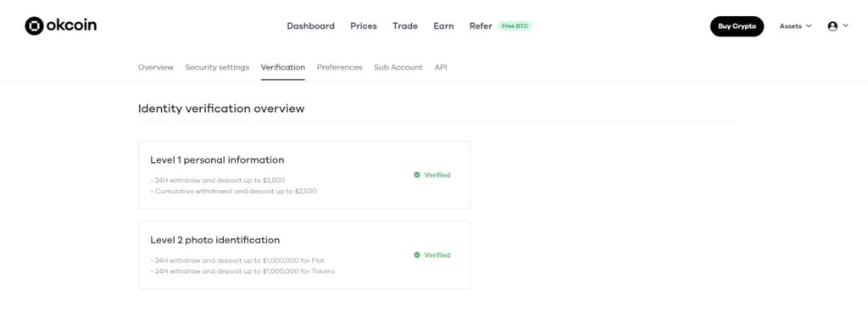Select the Verification tab
The image size is (868, 312).
(x=283, y=68)
